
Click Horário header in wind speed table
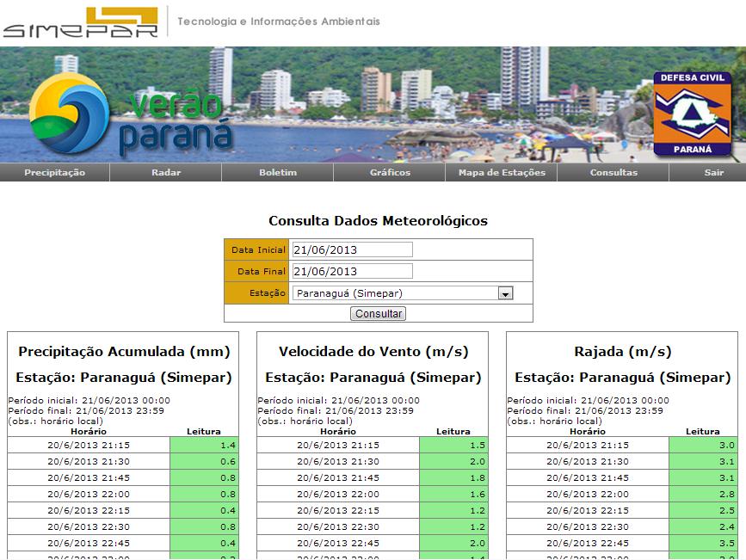click(338, 431)
